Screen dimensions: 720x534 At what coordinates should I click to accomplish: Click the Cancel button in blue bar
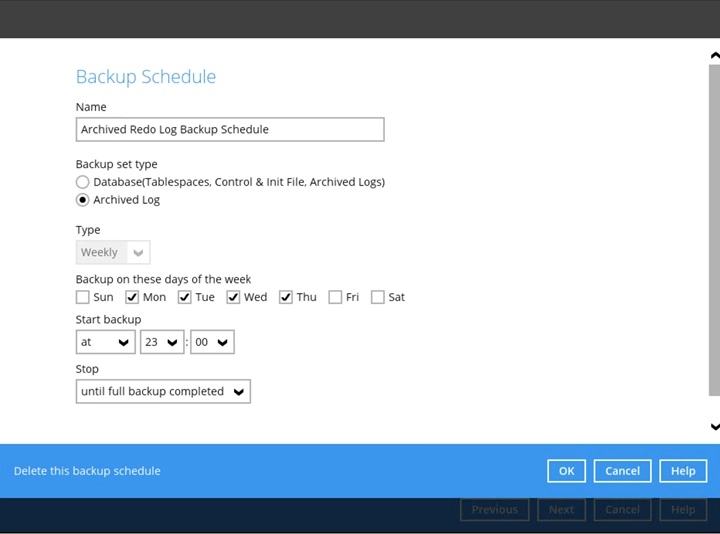[622, 471]
